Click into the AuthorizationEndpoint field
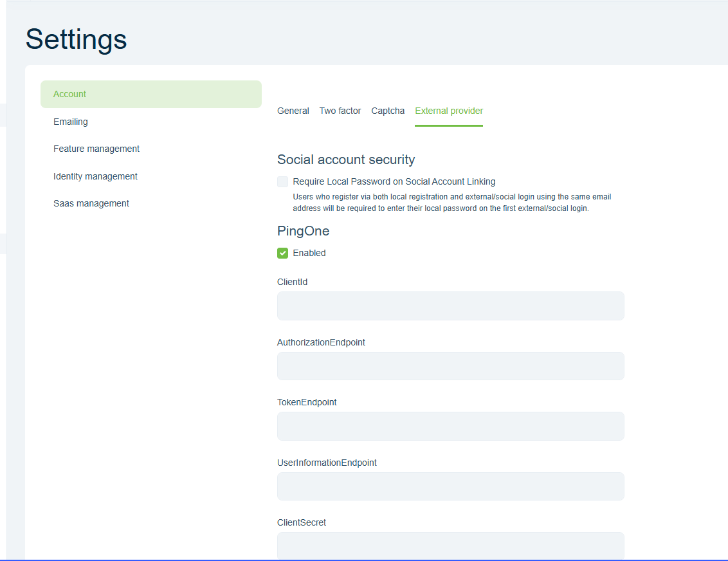Image resolution: width=728 pixels, height=561 pixels. tap(450, 366)
